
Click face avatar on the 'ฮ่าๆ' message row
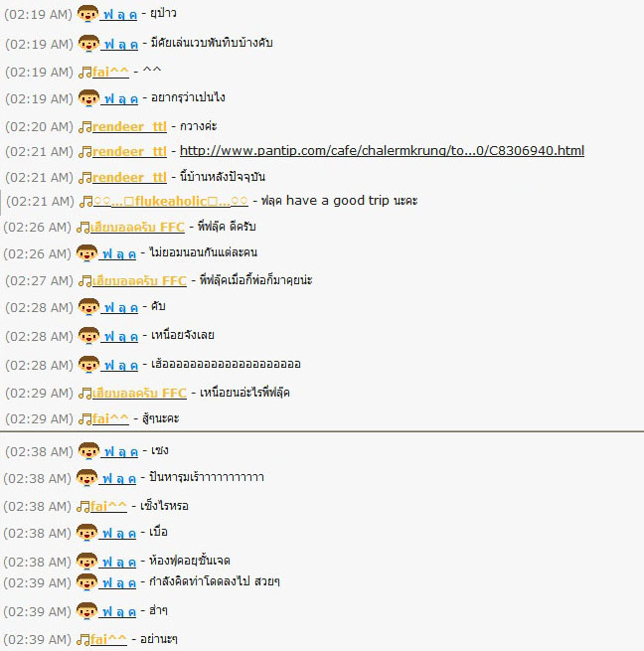(86, 611)
